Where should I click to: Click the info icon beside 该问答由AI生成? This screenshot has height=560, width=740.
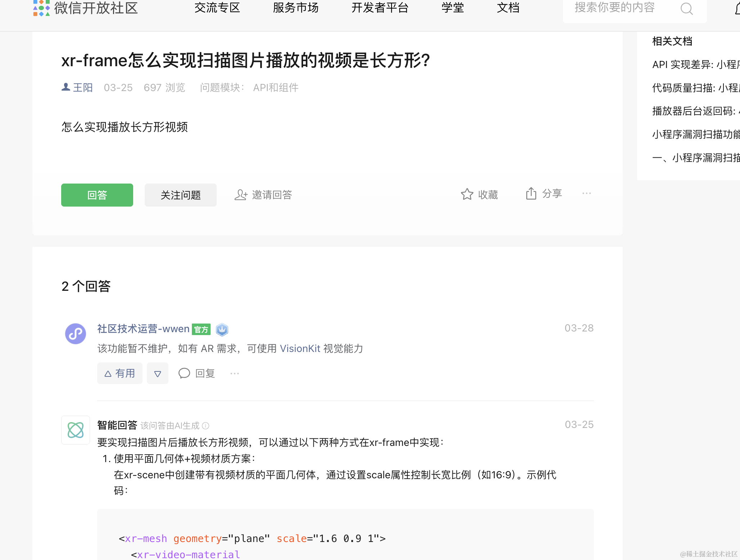tap(206, 426)
